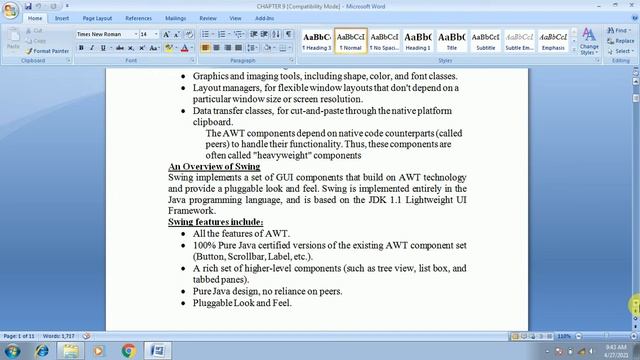Screen dimensions: 640x360
Task: Toggle Align Text Left
Action: (205, 48)
